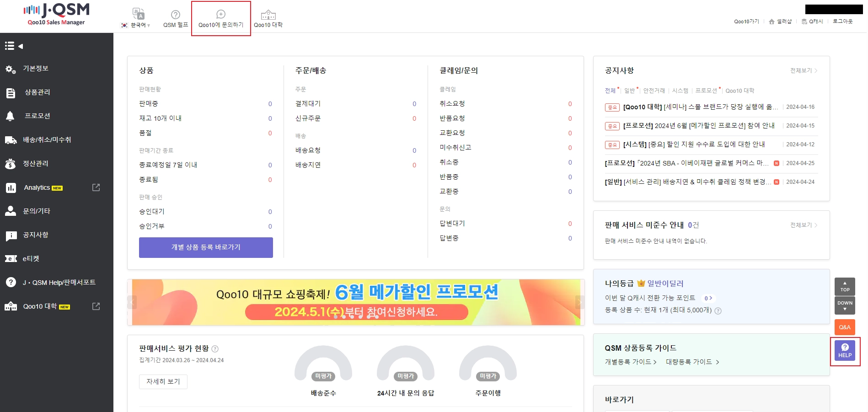Click 로그아웃 to log out
This screenshot has width=868, height=412.
click(842, 21)
